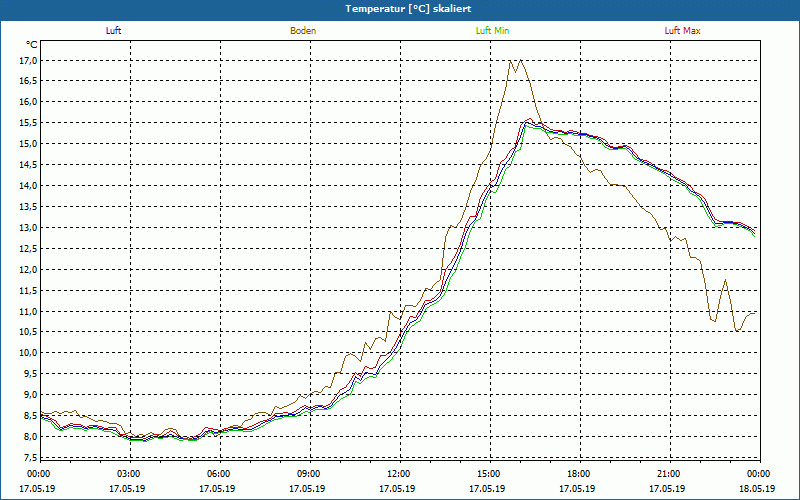Click the 7,5 y-axis value
The image size is (800, 500).
pyautogui.click(x=31, y=458)
